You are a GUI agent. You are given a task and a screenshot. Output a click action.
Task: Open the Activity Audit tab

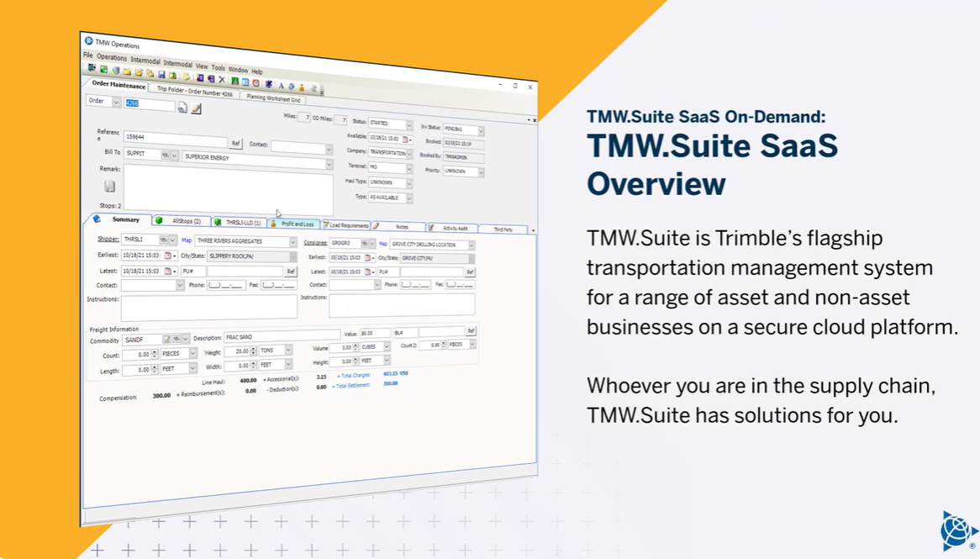pyautogui.click(x=451, y=228)
